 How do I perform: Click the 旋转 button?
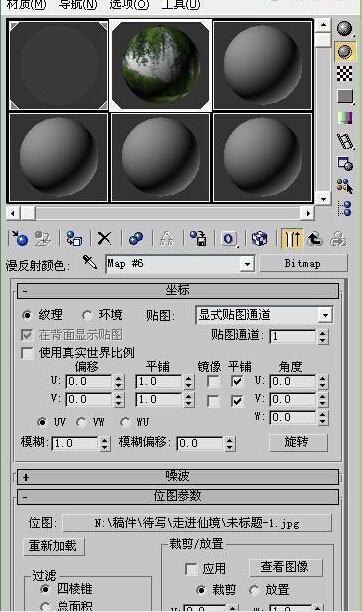click(x=298, y=442)
